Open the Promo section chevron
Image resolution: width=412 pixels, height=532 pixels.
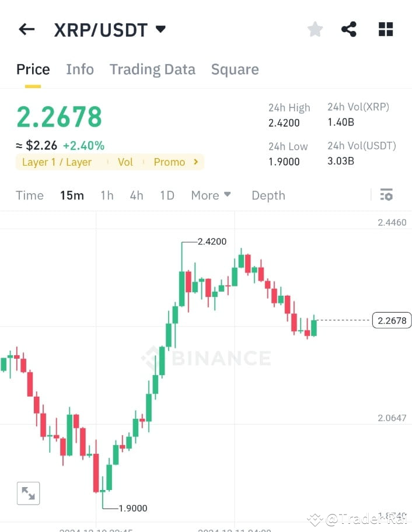[x=195, y=162]
